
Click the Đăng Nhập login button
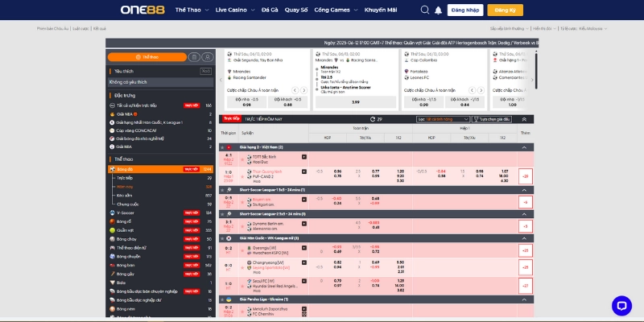pyautogui.click(x=465, y=10)
